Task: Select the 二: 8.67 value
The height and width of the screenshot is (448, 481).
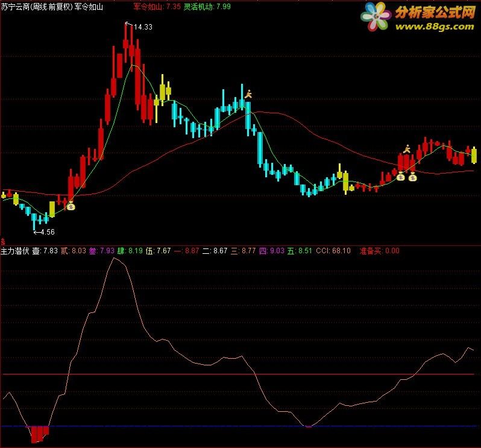Action: pos(215,251)
